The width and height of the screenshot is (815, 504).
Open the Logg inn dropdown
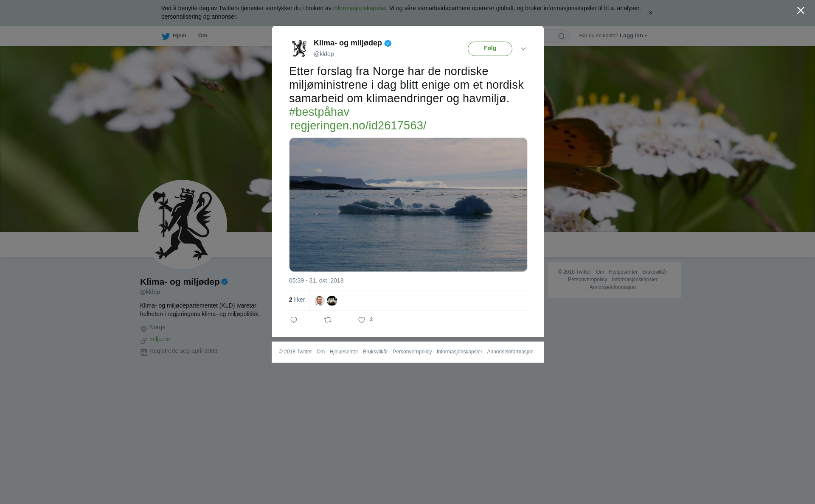pos(633,36)
